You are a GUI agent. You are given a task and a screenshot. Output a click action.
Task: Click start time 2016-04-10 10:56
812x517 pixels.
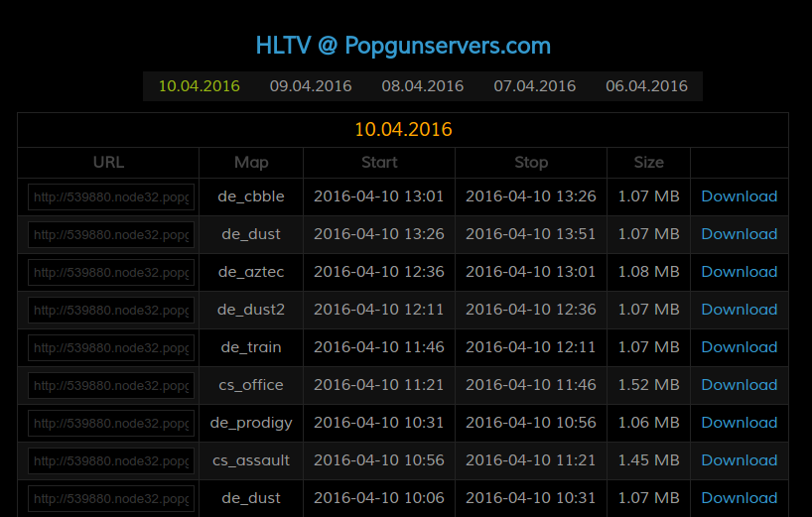click(379, 461)
